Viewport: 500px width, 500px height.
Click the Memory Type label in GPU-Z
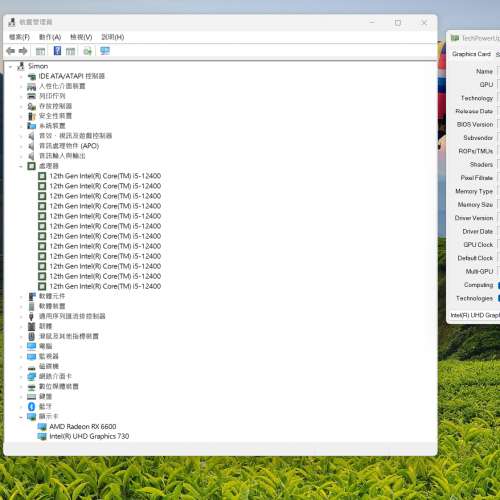click(x=474, y=191)
